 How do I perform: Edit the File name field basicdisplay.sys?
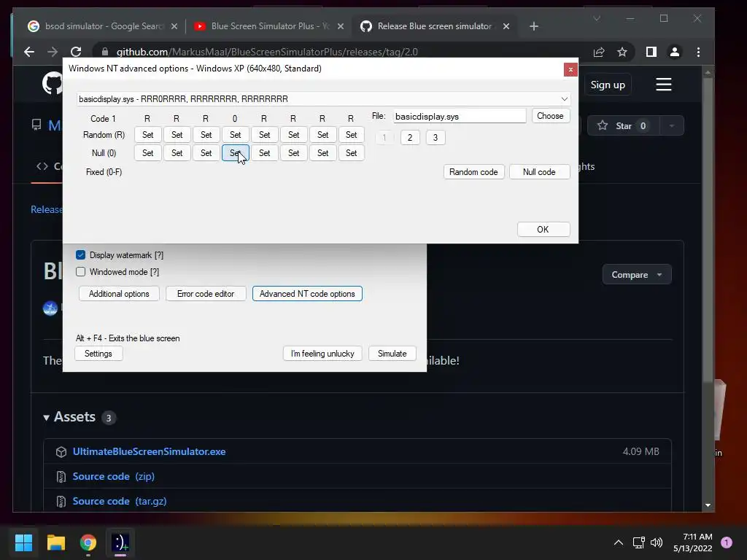point(460,116)
